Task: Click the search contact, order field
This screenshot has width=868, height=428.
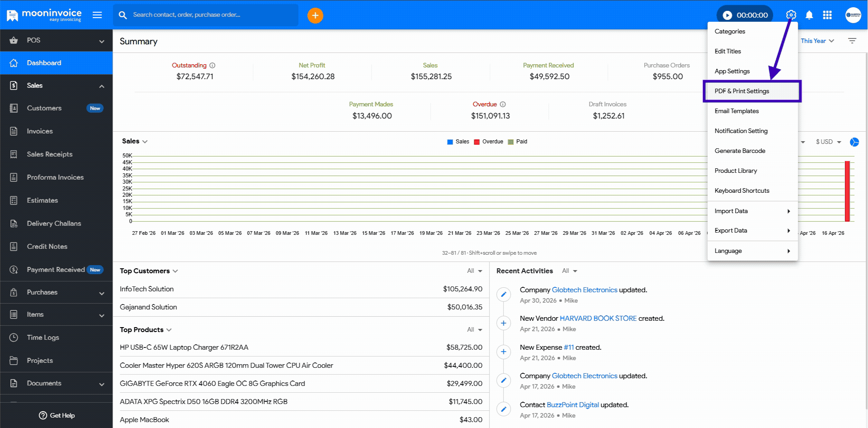Action: tap(206, 15)
